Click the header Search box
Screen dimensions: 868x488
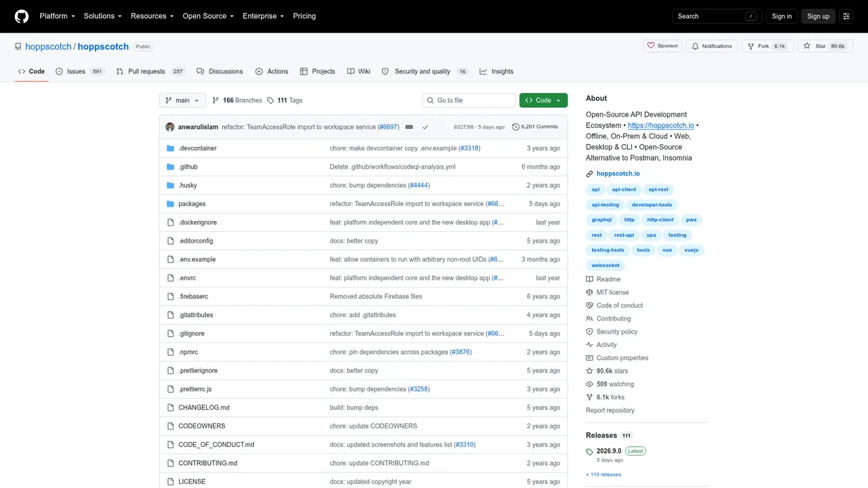[x=718, y=16]
